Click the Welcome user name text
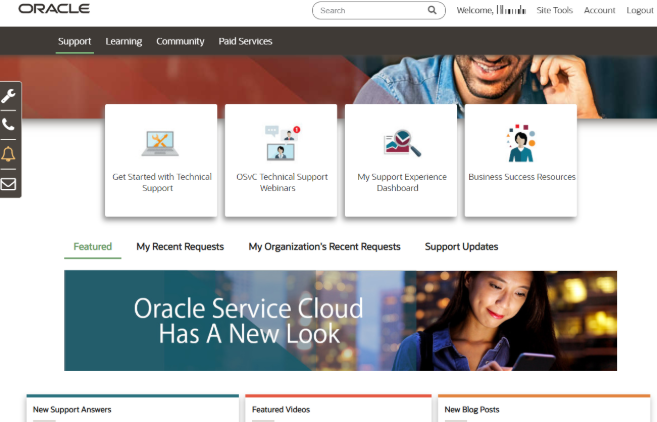This screenshot has height=422, width=657. coord(491,10)
